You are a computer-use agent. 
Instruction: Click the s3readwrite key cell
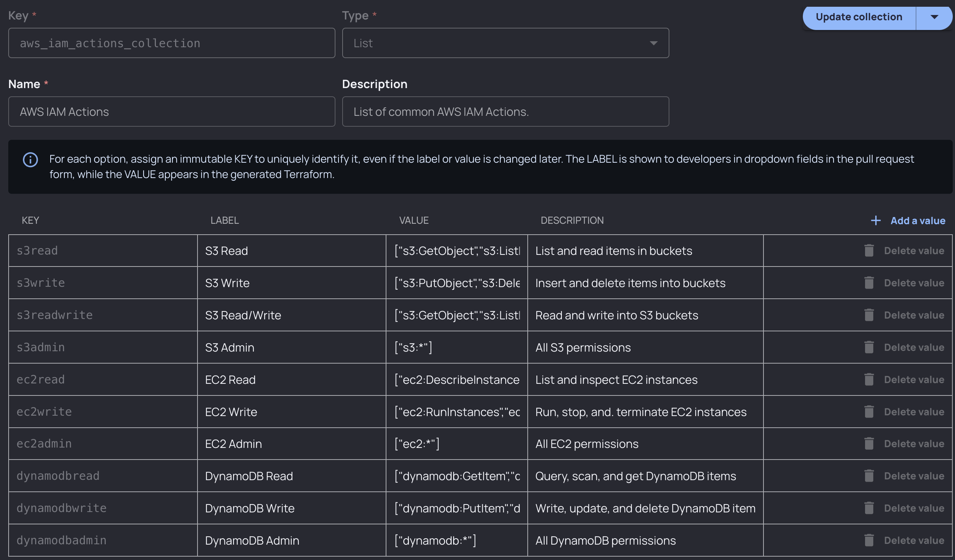tap(103, 315)
